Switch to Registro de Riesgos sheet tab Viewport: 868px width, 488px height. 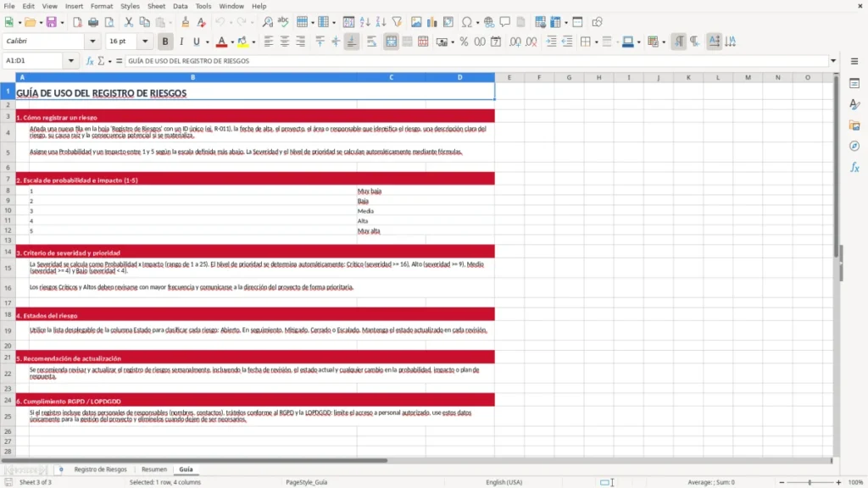pos(100,469)
